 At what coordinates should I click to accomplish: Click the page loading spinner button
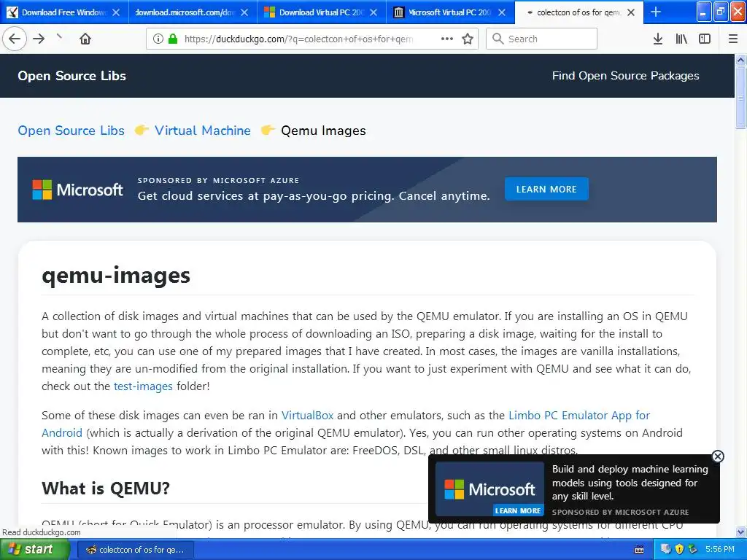click(x=59, y=37)
